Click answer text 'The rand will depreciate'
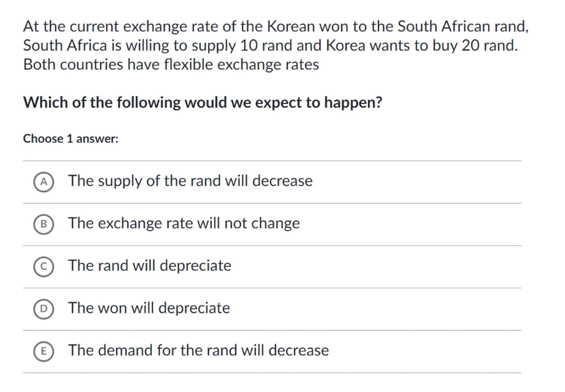The image size is (565, 392). pyautogui.click(x=150, y=266)
